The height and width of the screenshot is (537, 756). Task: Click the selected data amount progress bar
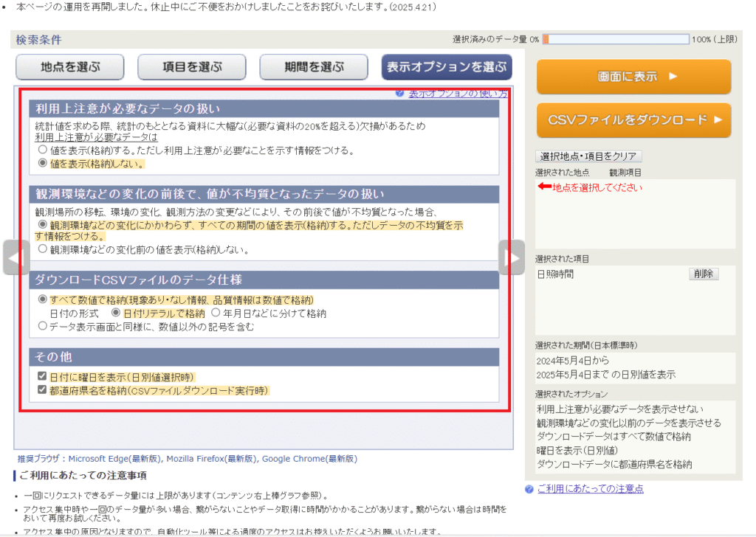tap(616, 39)
